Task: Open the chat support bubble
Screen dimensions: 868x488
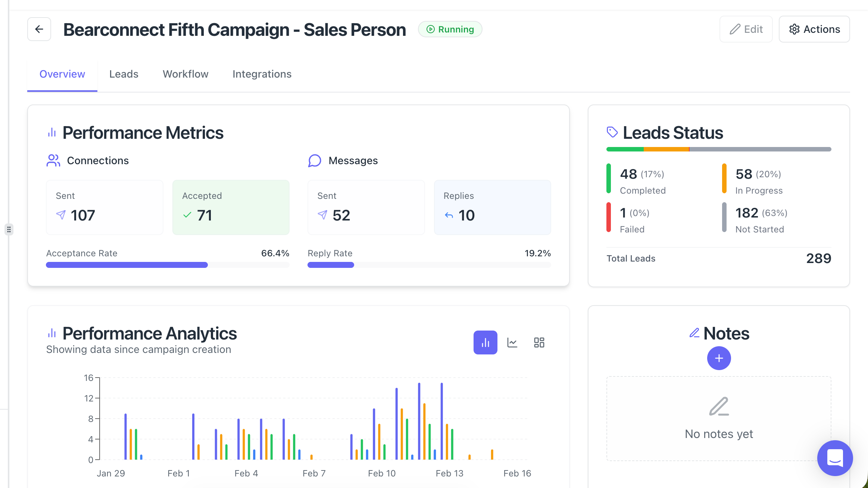Action: tap(835, 458)
